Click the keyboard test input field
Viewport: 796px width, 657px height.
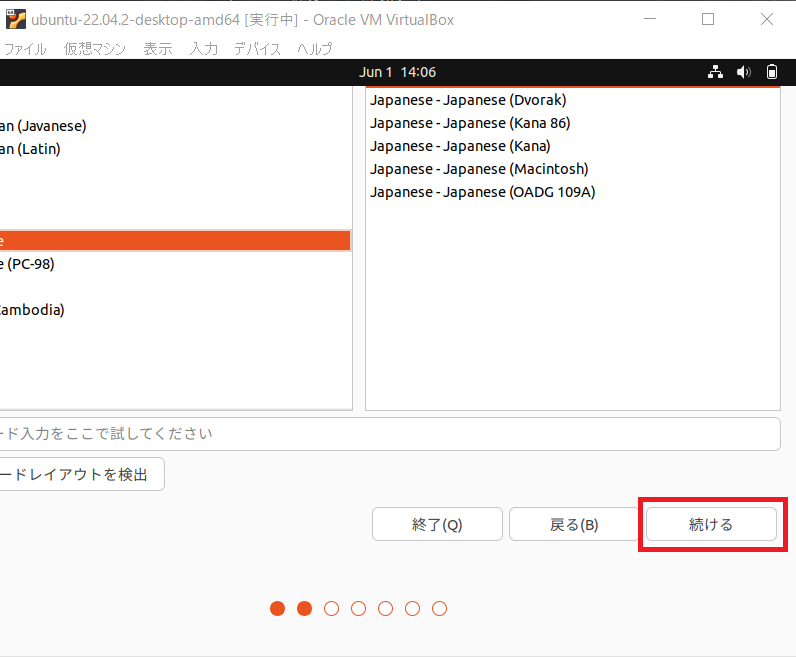(x=390, y=434)
